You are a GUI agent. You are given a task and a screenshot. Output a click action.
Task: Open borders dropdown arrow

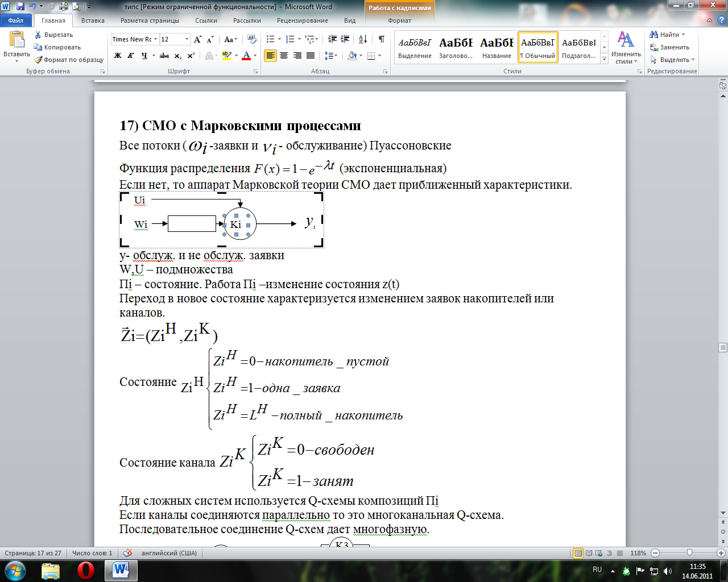(380, 56)
